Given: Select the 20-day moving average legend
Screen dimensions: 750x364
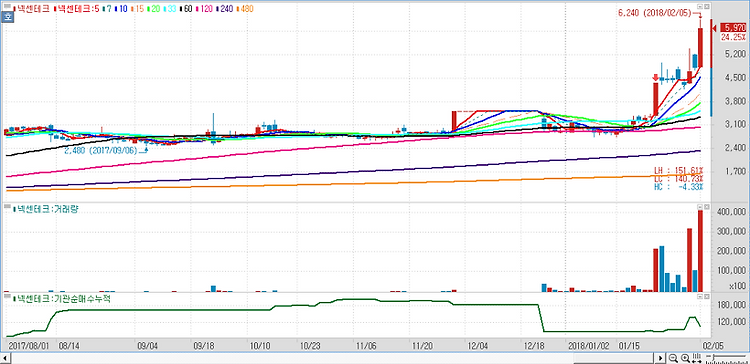Looking at the screenshot, I should 154,9.
